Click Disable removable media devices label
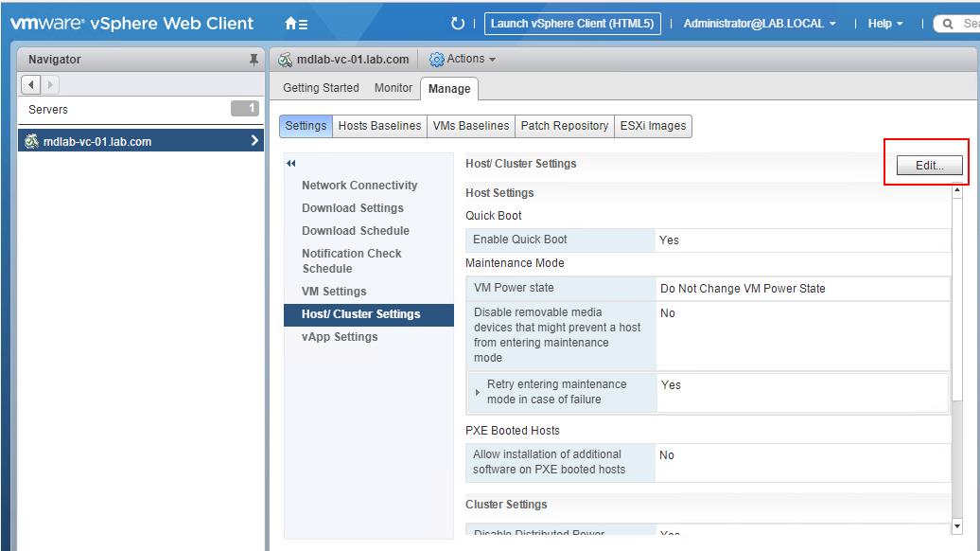Screen dimensions: 980x551 [557, 334]
